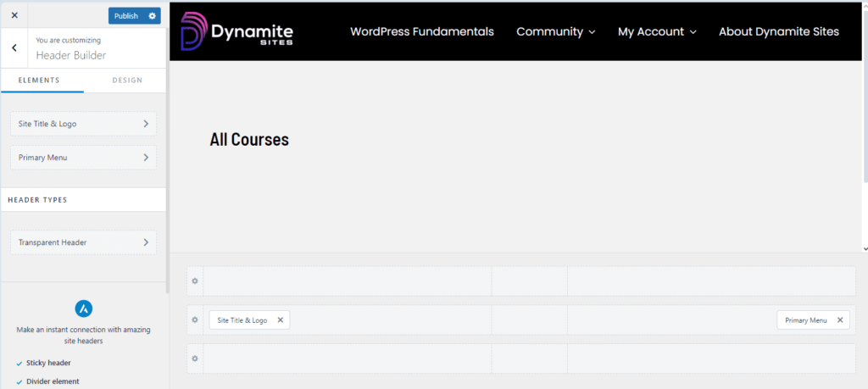
Task: Switch to the Design tab
Action: coord(127,81)
